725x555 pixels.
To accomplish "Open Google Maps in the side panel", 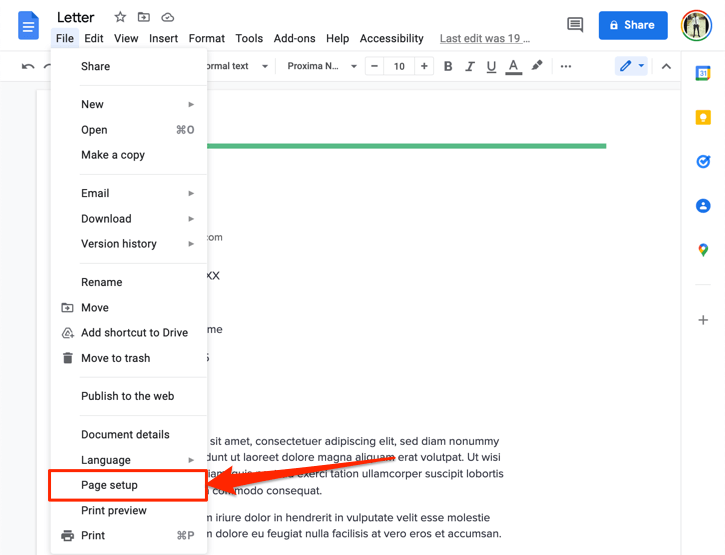I will 703,250.
